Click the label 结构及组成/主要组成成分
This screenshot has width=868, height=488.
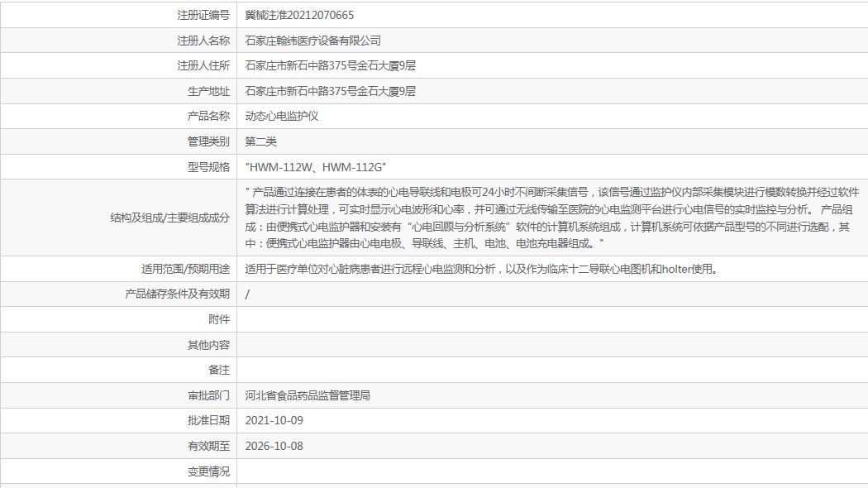point(170,218)
